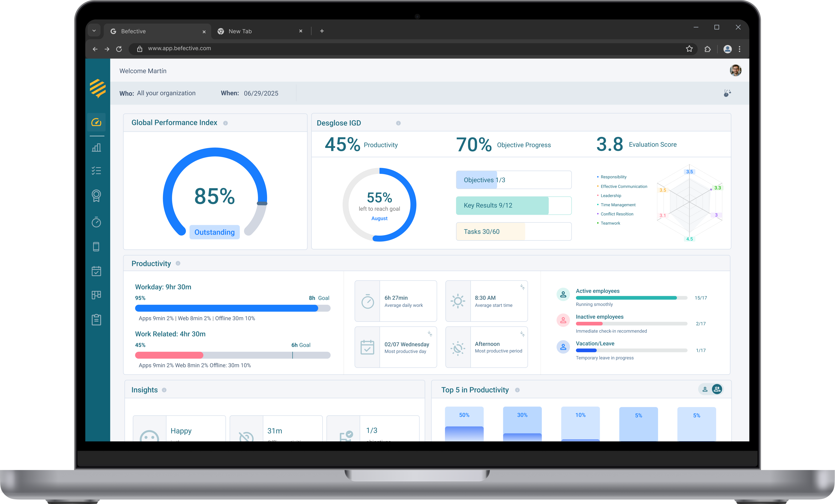Viewport: 835px width, 504px height.
Task: Switch Top 5 to group view
Action: tap(717, 389)
